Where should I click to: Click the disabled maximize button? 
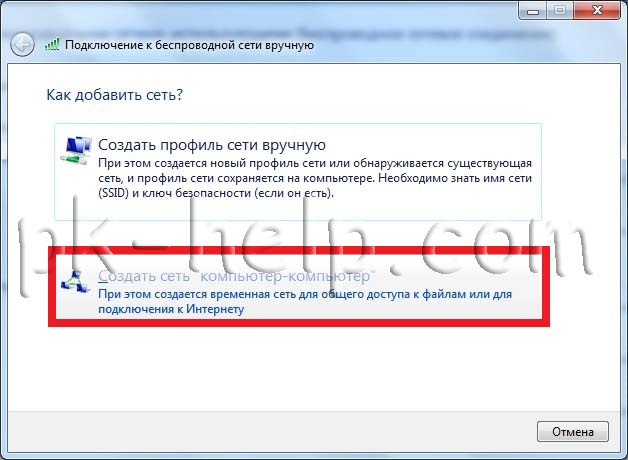560,10
